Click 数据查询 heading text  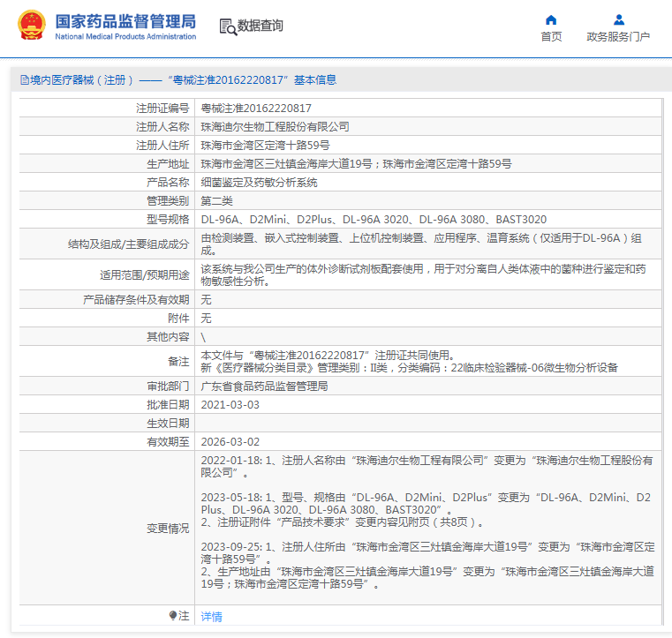pyautogui.click(x=260, y=26)
